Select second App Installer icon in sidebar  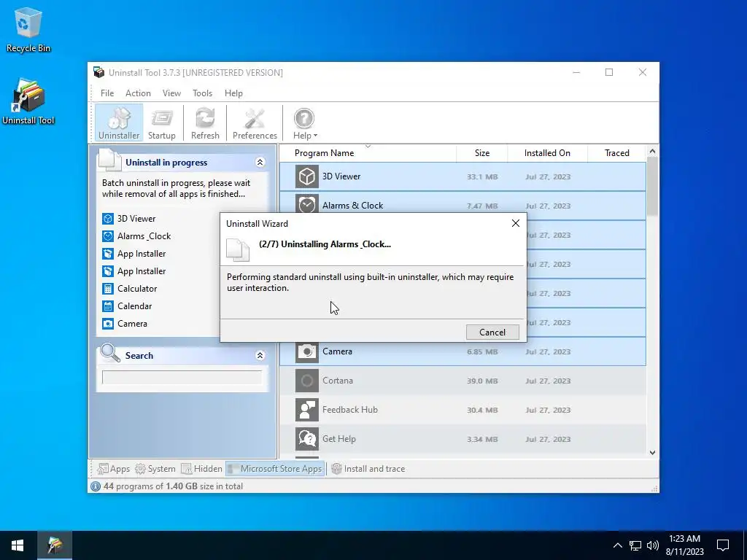tap(108, 271)
